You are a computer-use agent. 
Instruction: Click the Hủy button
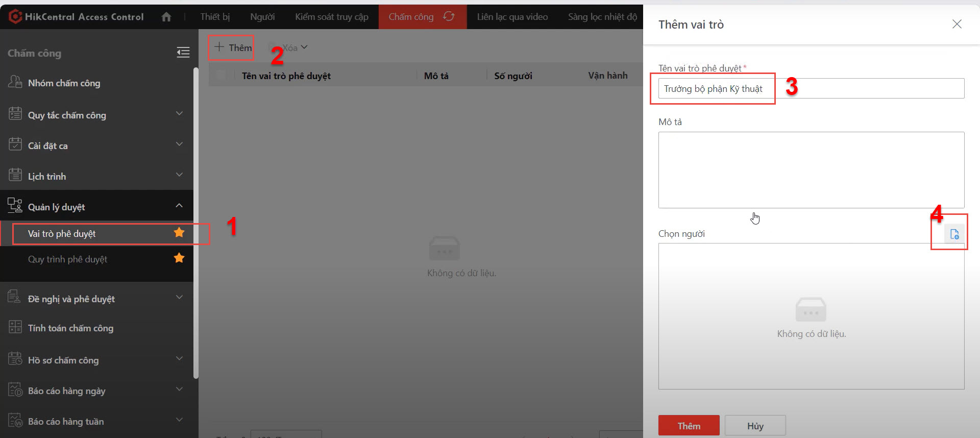coord(755,425)
